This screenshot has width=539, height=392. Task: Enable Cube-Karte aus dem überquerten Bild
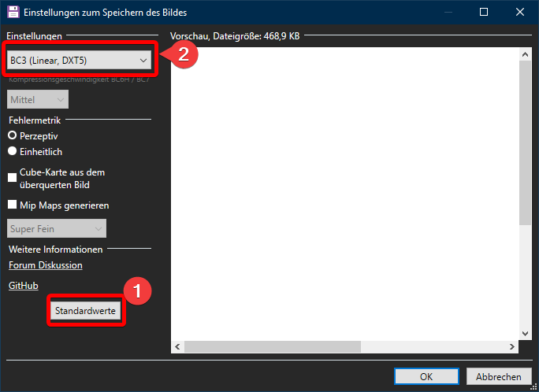click(13, 178)
